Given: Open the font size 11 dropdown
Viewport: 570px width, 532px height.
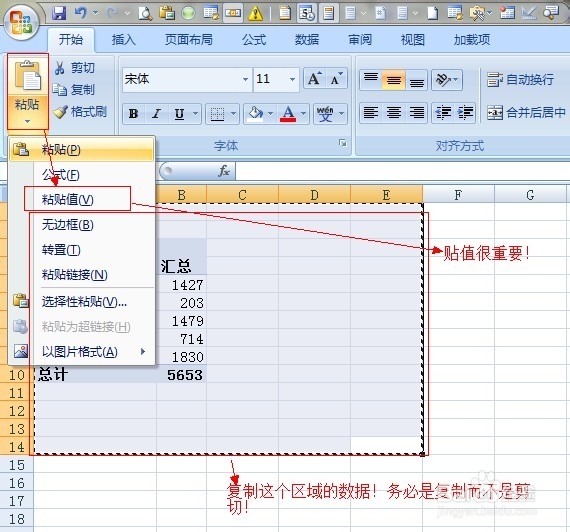Looking at the screenshot, I should pyautogui.click(x=292, y=79).
